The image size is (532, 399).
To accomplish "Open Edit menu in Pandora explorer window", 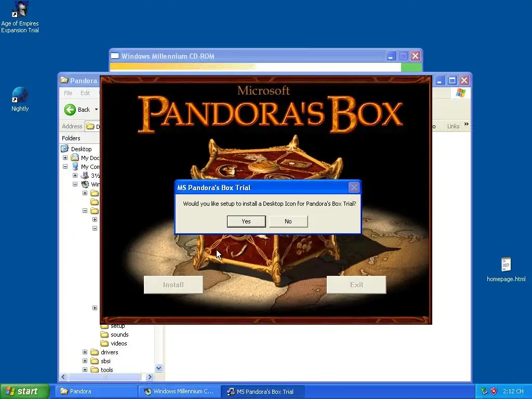I will [x=85, y=93].
